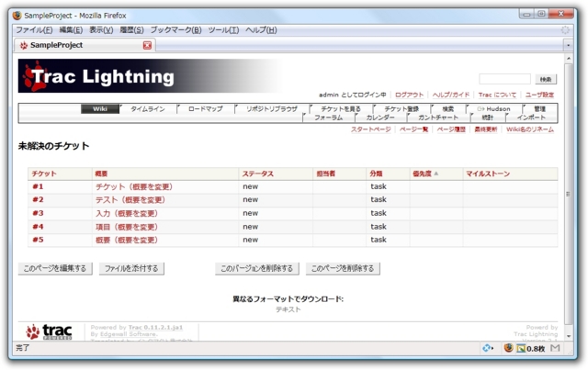This screenshot has height=370, width=588.
Task: Click the throbber icon beside the menu bar
Action: pos(565,30)
